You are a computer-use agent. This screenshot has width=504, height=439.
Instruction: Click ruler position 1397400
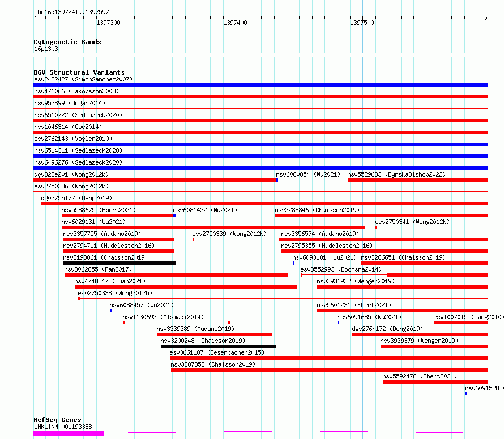[x=235, y=23]
